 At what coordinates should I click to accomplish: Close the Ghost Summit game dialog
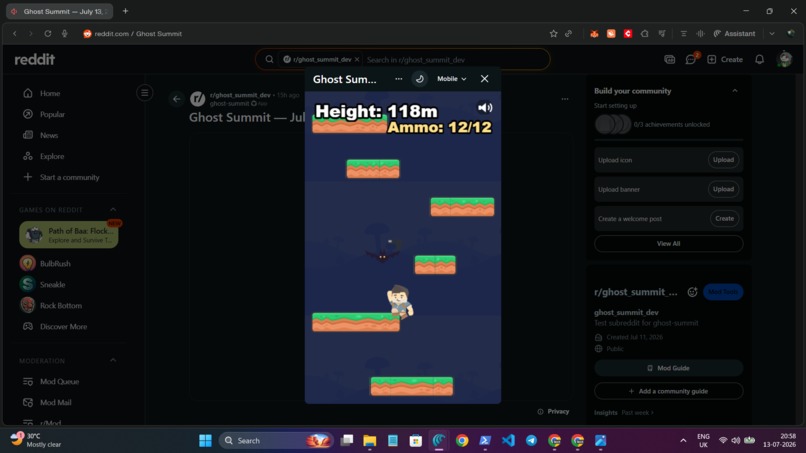[484, 79]
